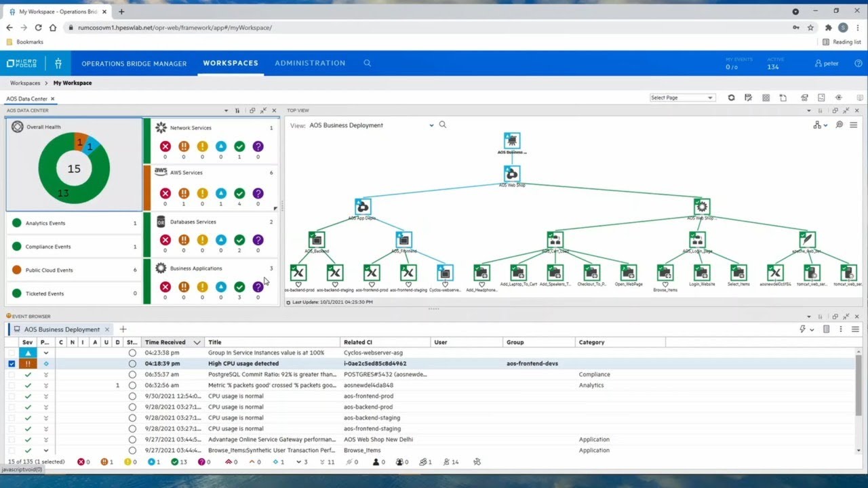Click the refresh page icon in workspace toolbar
The image size is (868, 488).
click(731, 98)
